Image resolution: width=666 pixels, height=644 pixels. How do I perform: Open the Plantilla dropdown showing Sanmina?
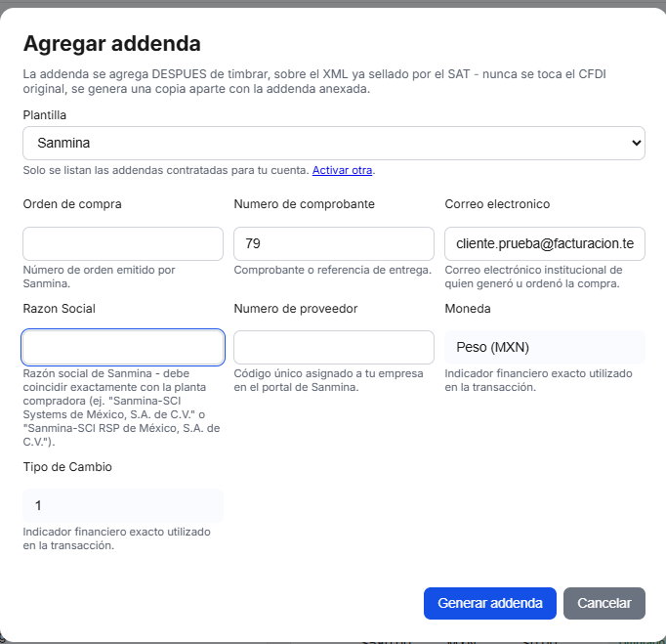[x=334, y=144]
